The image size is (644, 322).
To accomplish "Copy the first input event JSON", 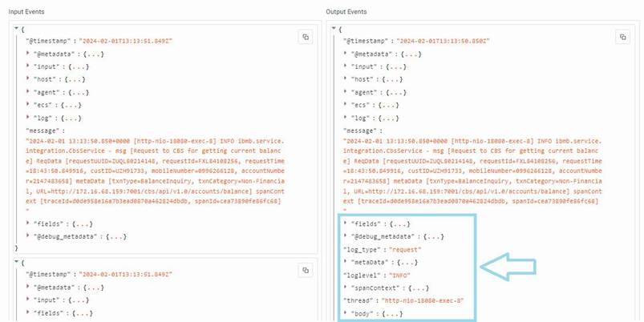I will [305, 37].
